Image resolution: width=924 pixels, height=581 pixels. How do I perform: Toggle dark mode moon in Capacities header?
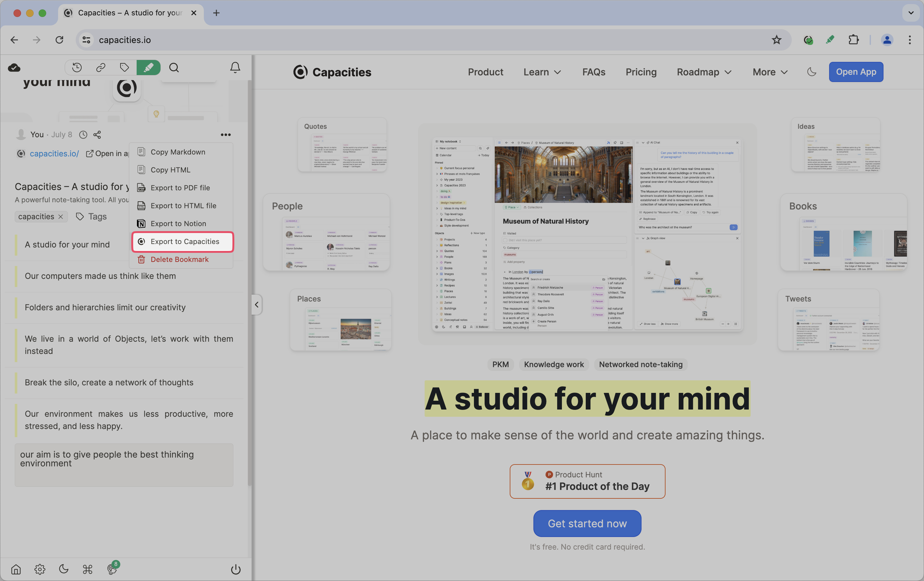pyautogui.click(x=812, y=72)
